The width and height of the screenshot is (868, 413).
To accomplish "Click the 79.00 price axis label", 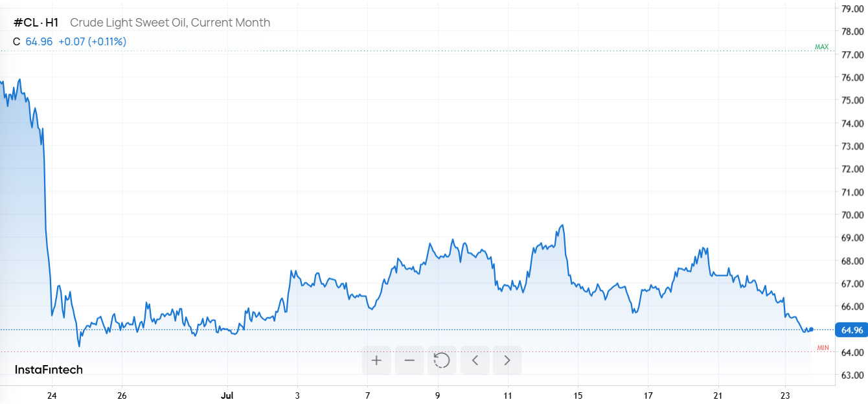I will tap(852, 8).
